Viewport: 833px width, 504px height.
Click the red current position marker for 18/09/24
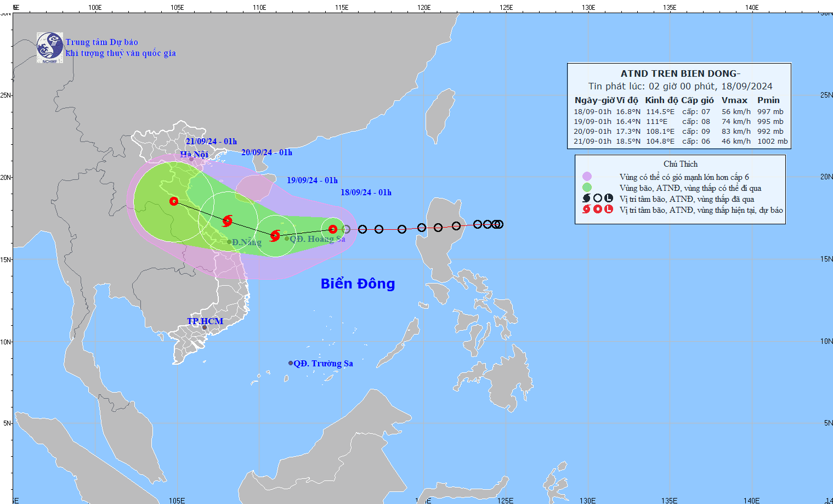click(333, 229)
